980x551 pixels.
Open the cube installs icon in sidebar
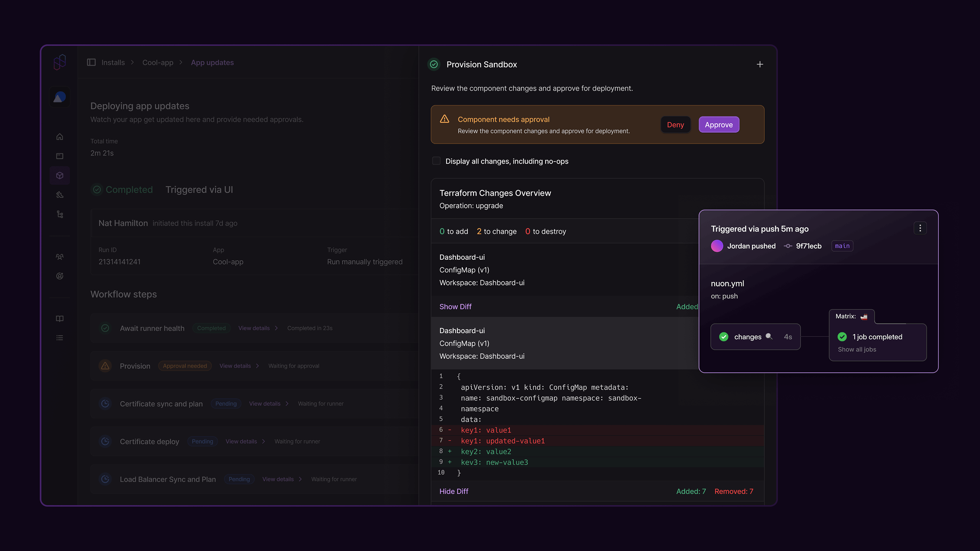(60, 175)
